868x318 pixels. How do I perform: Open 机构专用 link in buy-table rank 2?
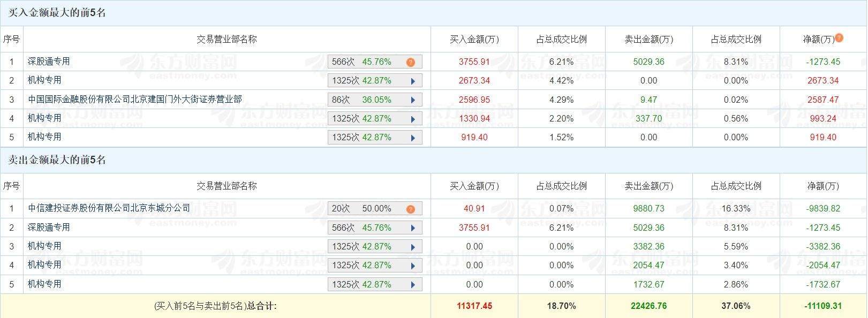[44, 80]
